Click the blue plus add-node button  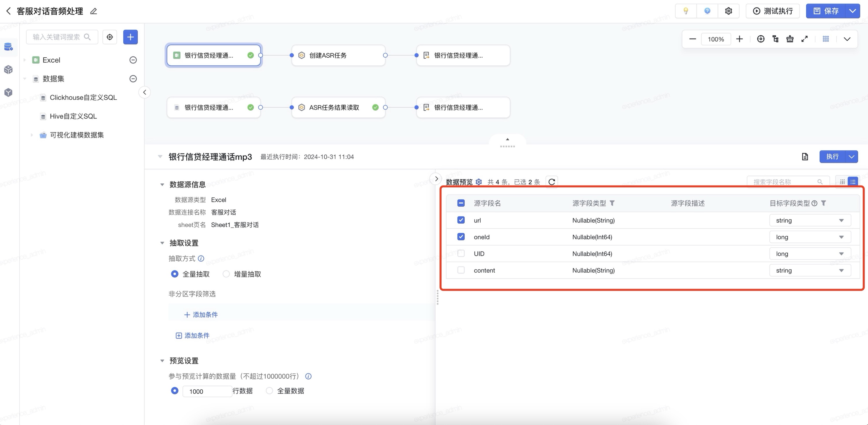coord(130,37)
